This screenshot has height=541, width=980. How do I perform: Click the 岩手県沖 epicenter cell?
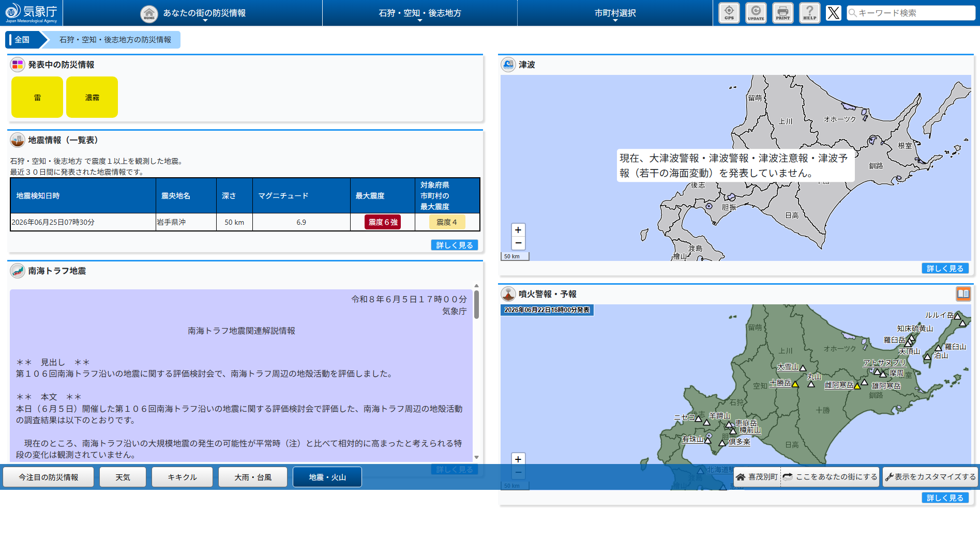pyautogui.click(x=186, y=222)
